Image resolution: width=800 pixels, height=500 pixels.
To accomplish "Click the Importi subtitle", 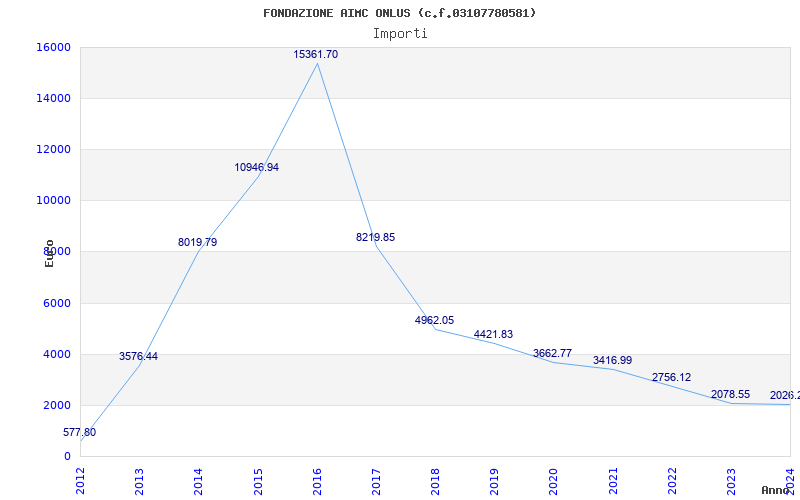I will 400,34.
